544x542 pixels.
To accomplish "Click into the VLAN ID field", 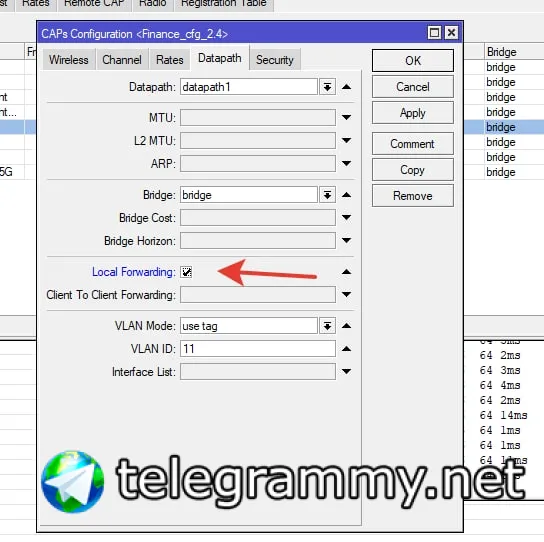I will [x=258, y=349].
